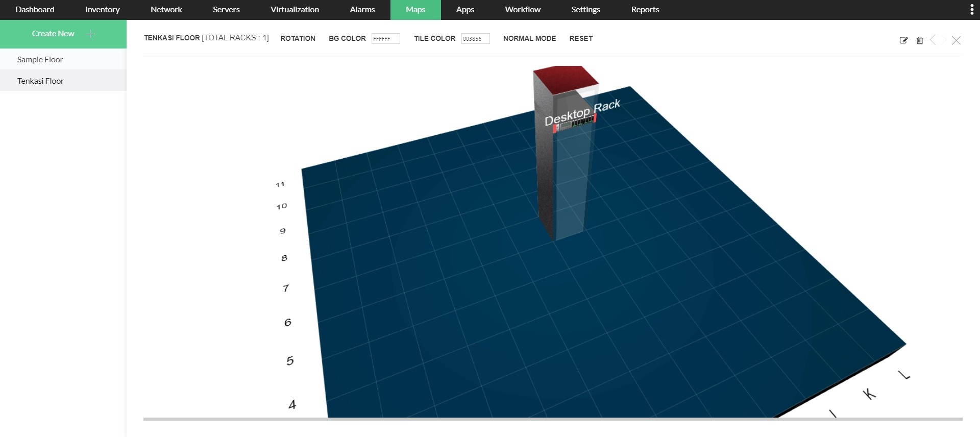Open the Inventory tab
Image resolution: width=980 pixels, height=437 pixels.
click(103, 10)
